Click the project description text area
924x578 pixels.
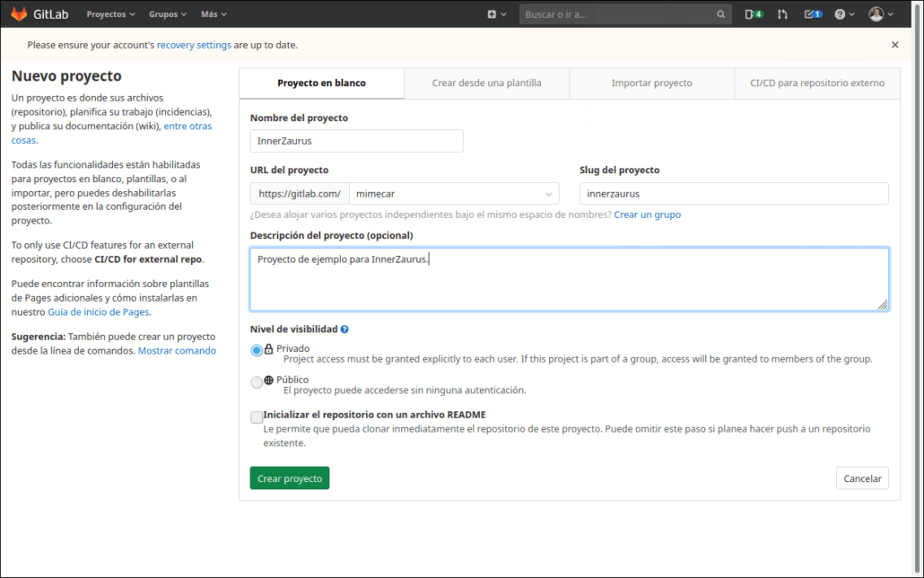pyautogui.click(x=570, y=279)
